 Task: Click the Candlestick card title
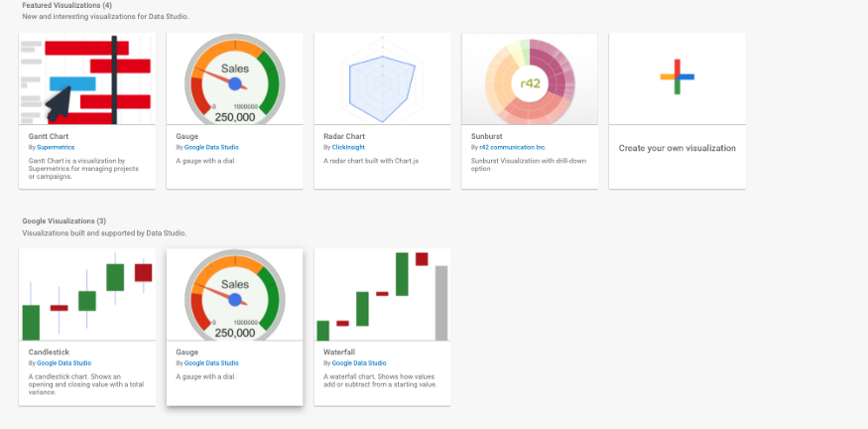49,352
